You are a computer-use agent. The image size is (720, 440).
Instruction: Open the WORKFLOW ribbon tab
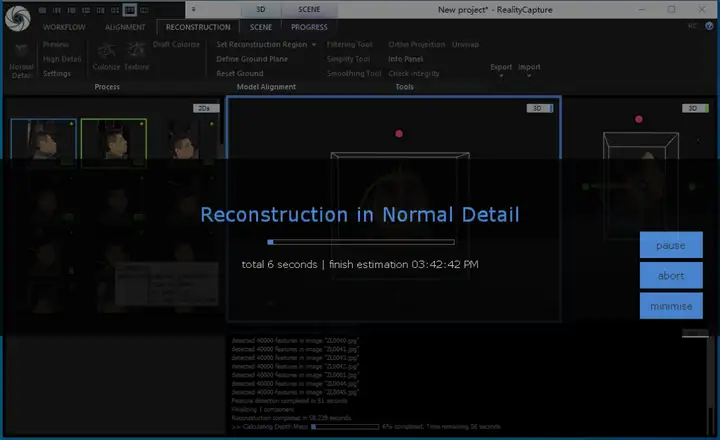(64, 27)
